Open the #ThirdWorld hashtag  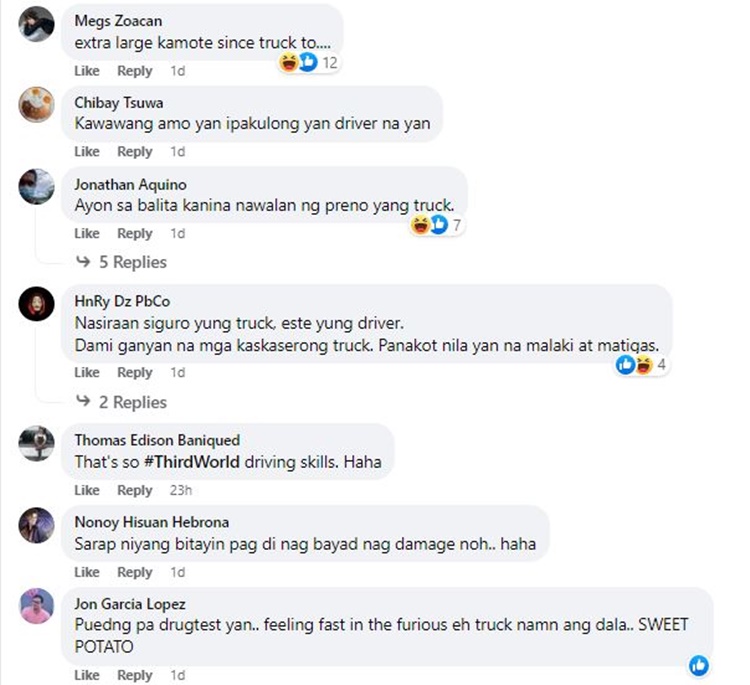click(x=191, y=462)
